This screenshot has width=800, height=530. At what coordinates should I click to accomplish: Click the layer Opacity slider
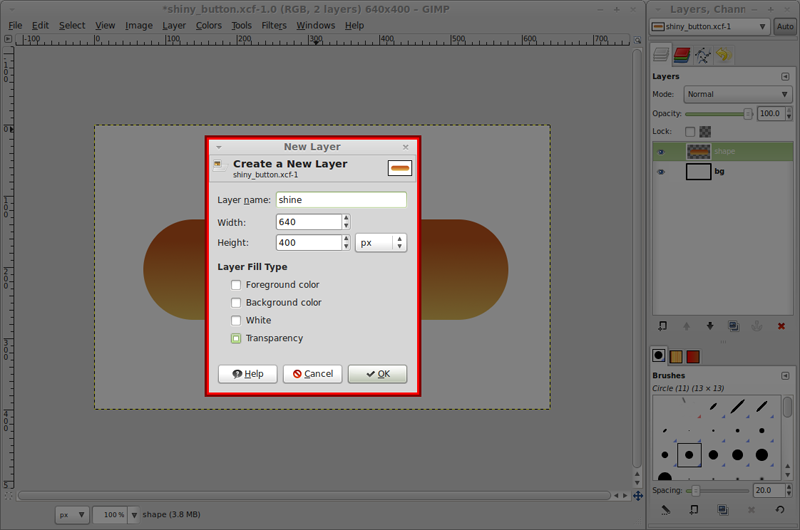(x=719, y=114)
